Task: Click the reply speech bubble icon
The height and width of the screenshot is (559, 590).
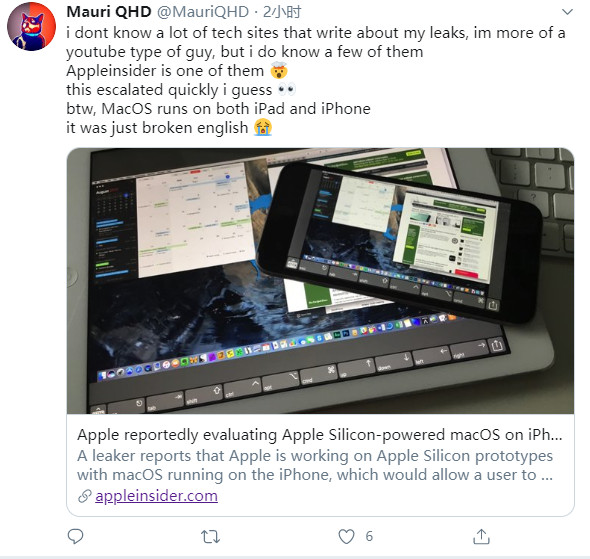Action: [x=75, y=536]
